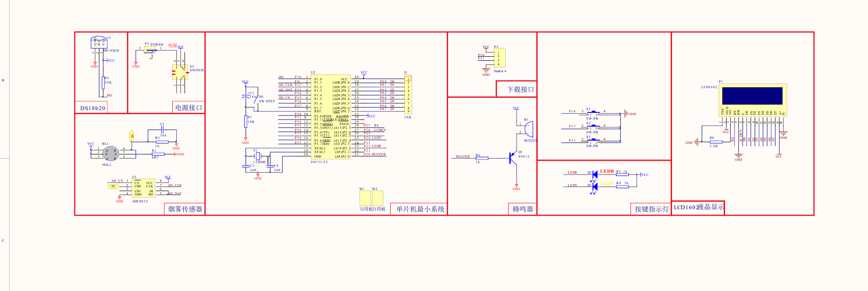This screenshot has height=291, width=868.
Task: Select the buzzer component B1
Action: 527,130
